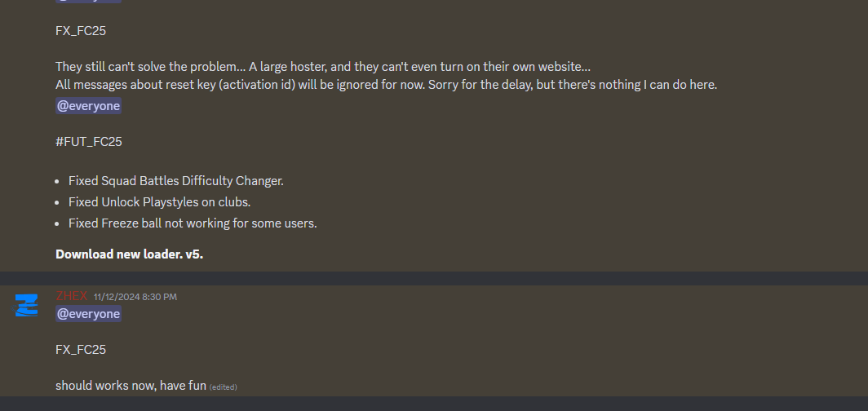Click @everyone mention above #FUT_FC25
The height and width of the screenshot is (411, 868).
[x=88, y=106]
